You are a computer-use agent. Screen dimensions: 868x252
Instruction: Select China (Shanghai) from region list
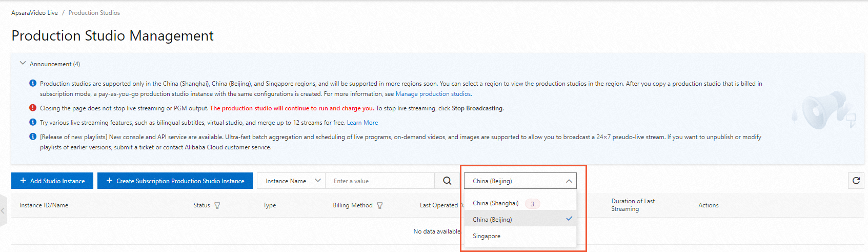[496, 203]
